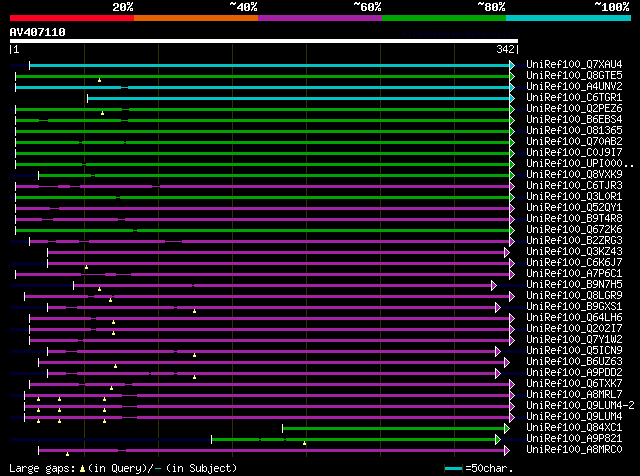Open the UniRef100_Q8VXK9 entry
Screen dimensions: 640x476
click(574, 175)
